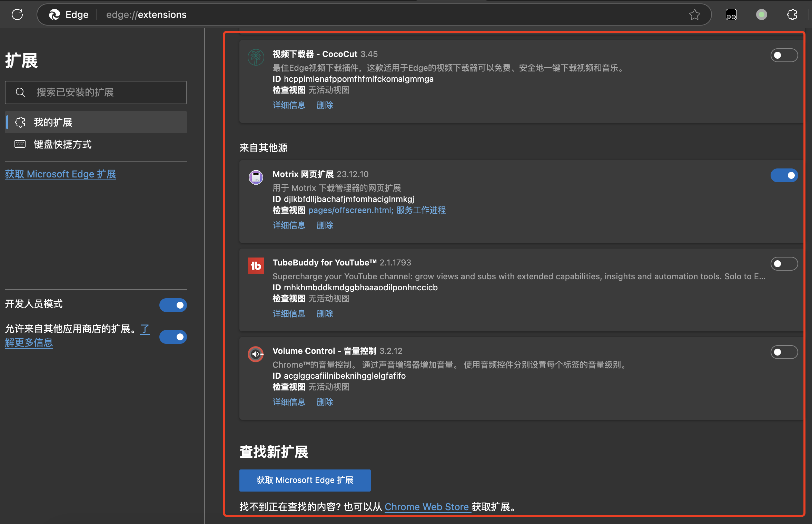Open CocoCut 详细信息 link

(x=289, y=105)
